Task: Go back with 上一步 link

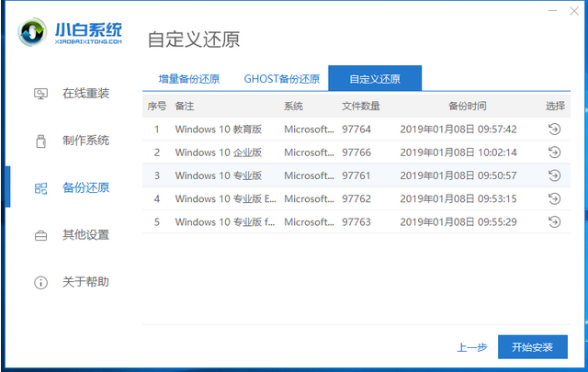Action: click(471, 347)
